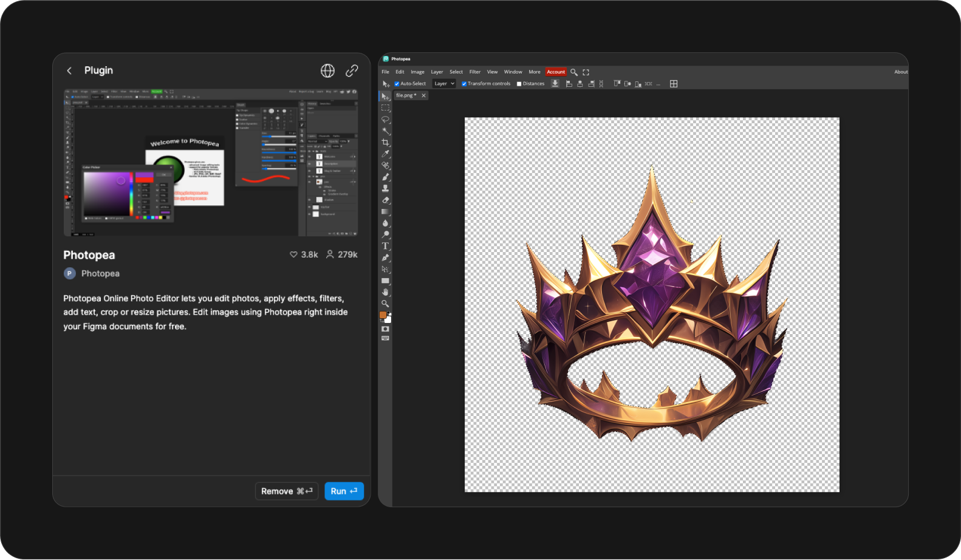This screenshot has width=961, height=560.
Task: Toggle Quick Mask mode icon
Action: click(x=385, y=329)
